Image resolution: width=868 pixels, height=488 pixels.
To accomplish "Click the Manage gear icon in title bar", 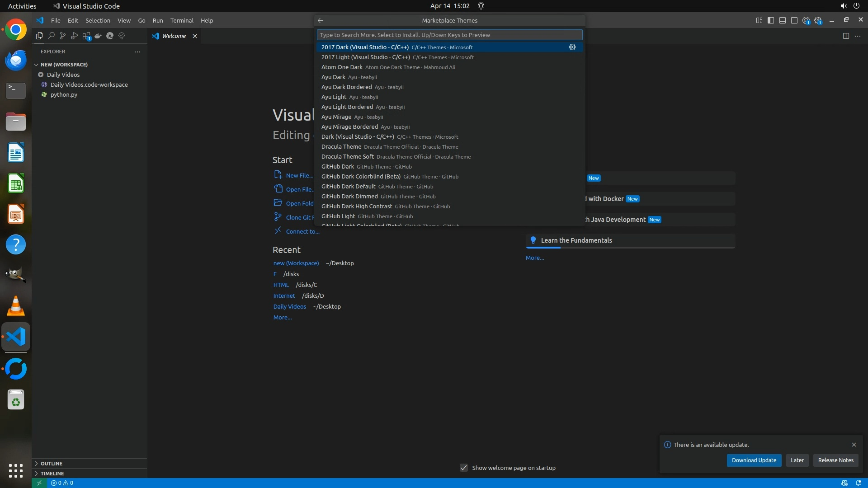I will (818, 20).
